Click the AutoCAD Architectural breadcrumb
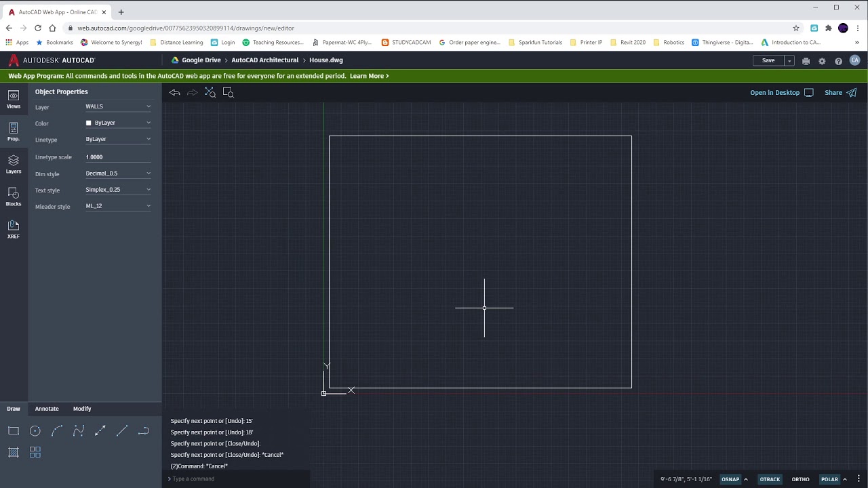This screenshot has width=868, height=488. (265, 60)
